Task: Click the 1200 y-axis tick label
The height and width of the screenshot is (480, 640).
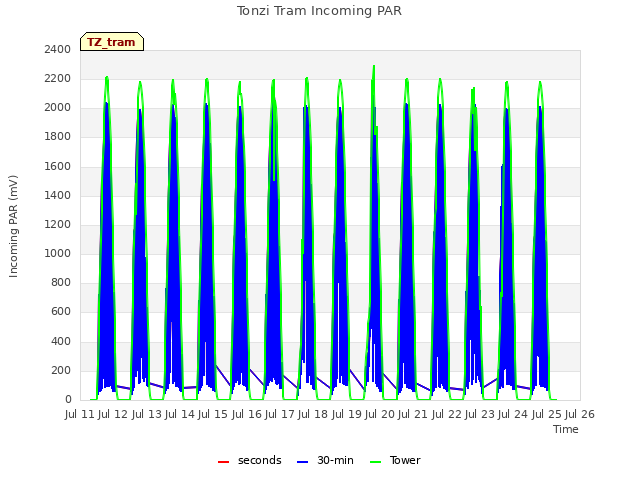Action: pos(58,224)
